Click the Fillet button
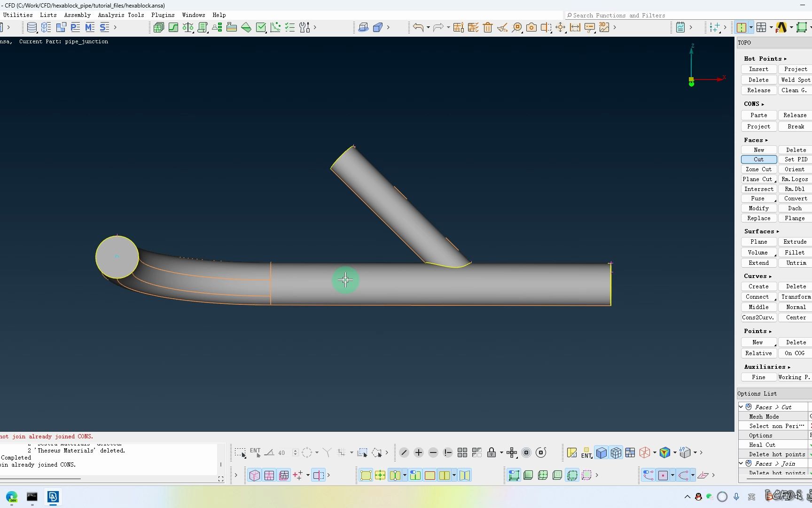 coord(795,253)
